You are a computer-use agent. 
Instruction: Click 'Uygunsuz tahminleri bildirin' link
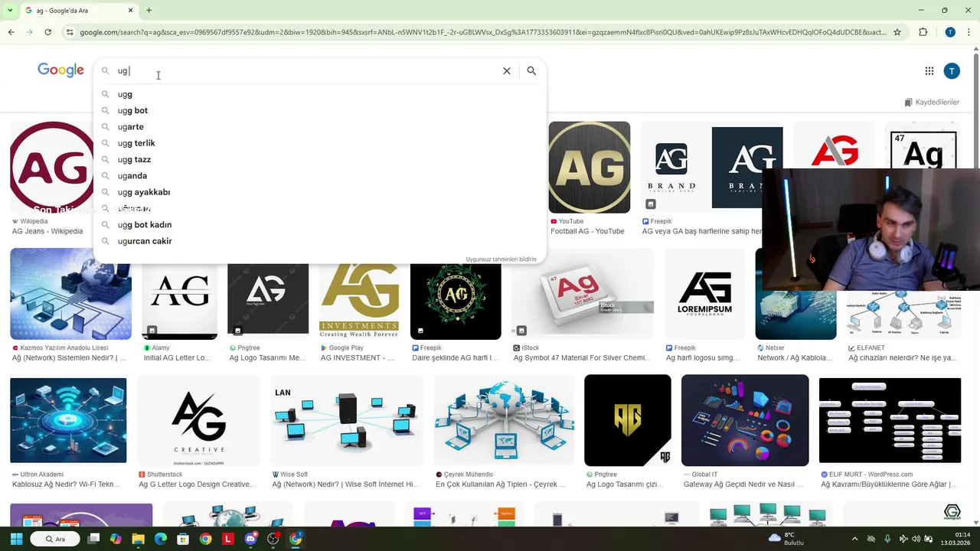(501, 259)
